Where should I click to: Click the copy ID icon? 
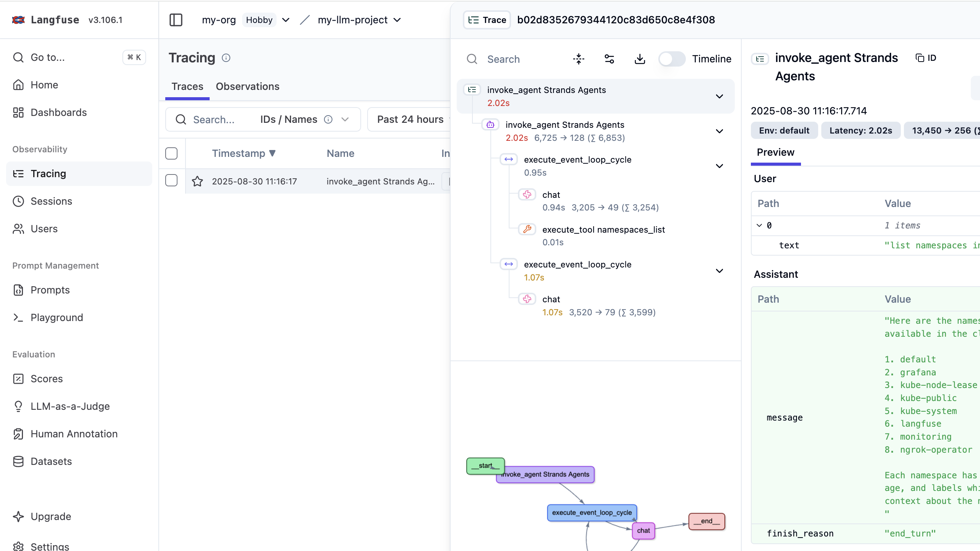(920, 58)
